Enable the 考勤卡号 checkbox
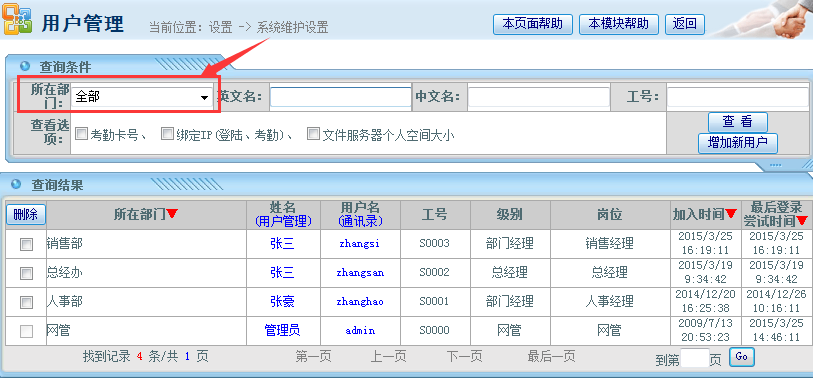 click(81, 134)
